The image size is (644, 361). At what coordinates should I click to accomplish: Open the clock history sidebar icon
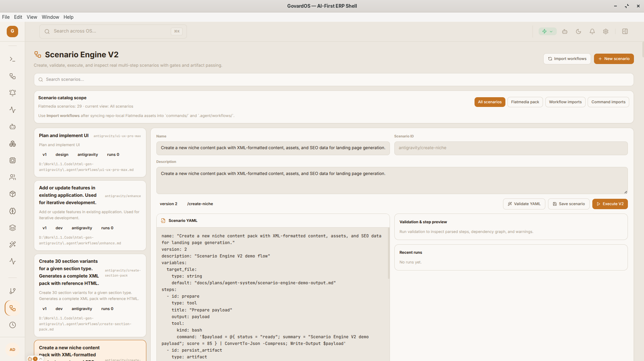point(12,325)
